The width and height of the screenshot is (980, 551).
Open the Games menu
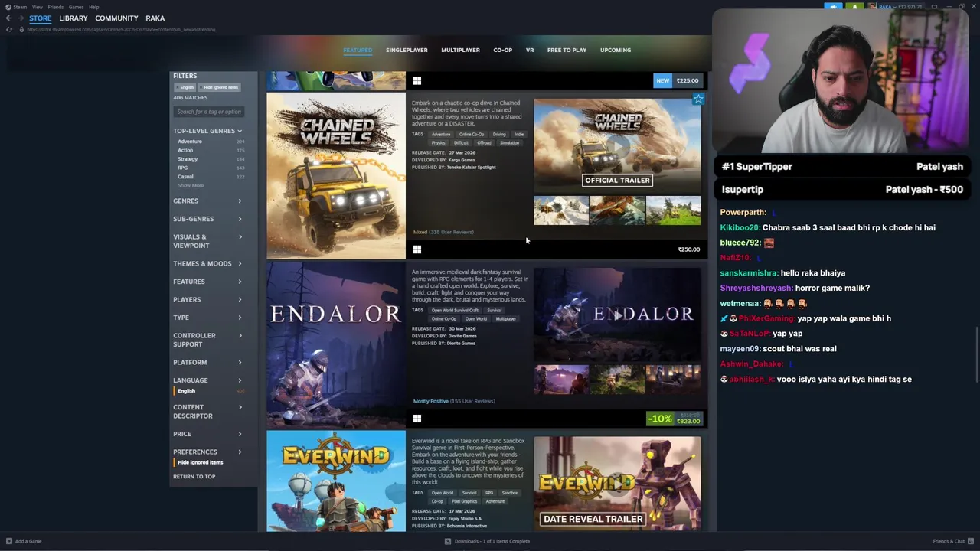coord(76,7)
